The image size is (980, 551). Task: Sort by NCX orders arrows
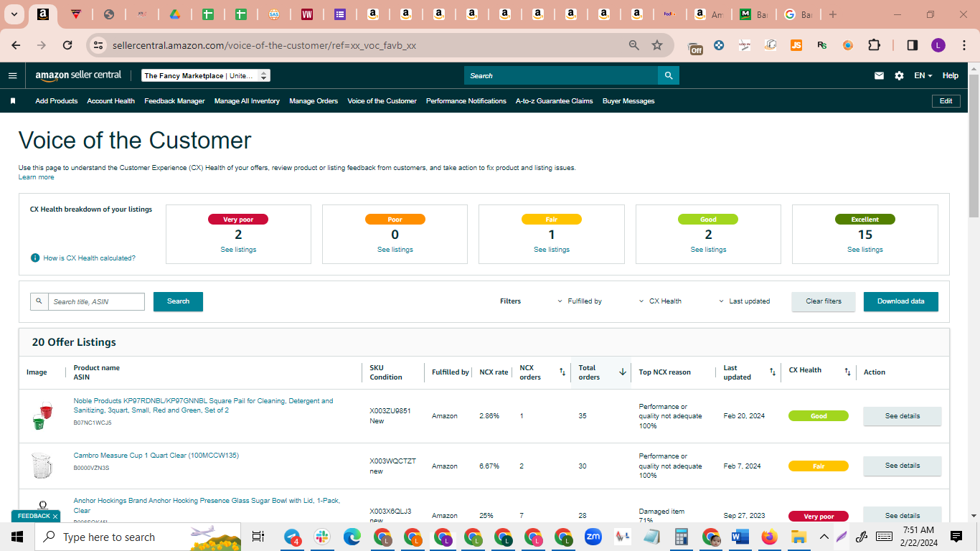[562, 372]
